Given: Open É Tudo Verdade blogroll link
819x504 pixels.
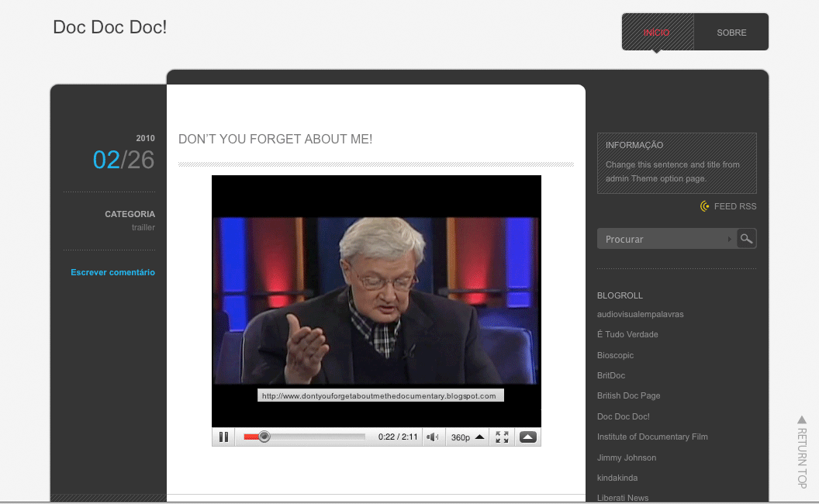Looking at the screenshot, I should 627,334.
